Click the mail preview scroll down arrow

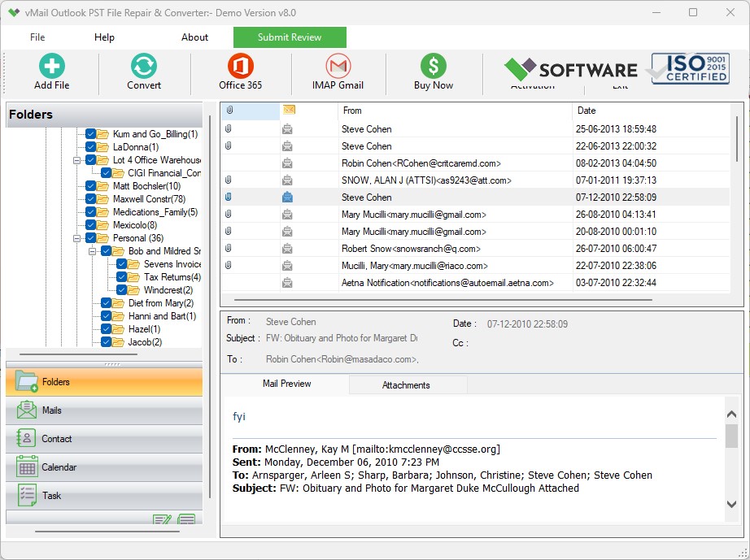click(731, 504)
